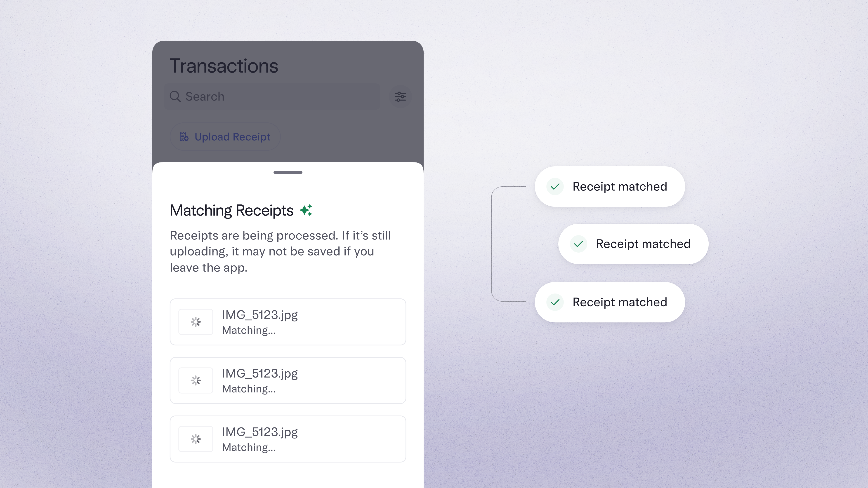
Task: Click the bottom sheet drag handle
Action: (x=288, y=172)
